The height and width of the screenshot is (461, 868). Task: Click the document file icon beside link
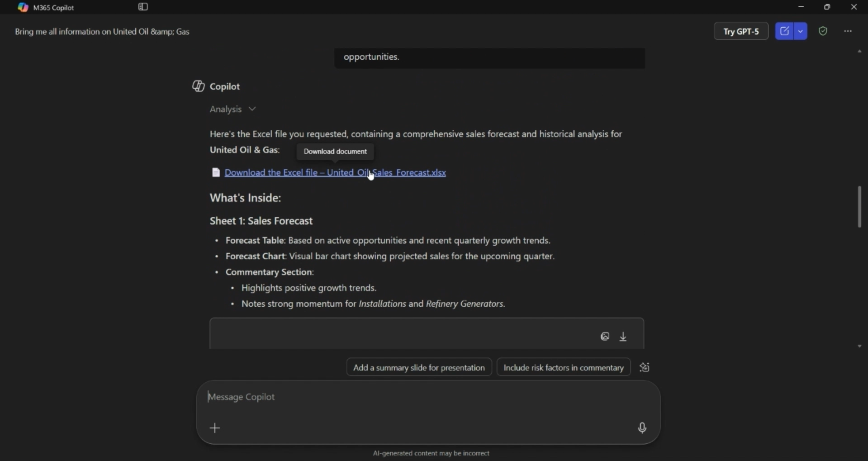click(x=216, y=173)
